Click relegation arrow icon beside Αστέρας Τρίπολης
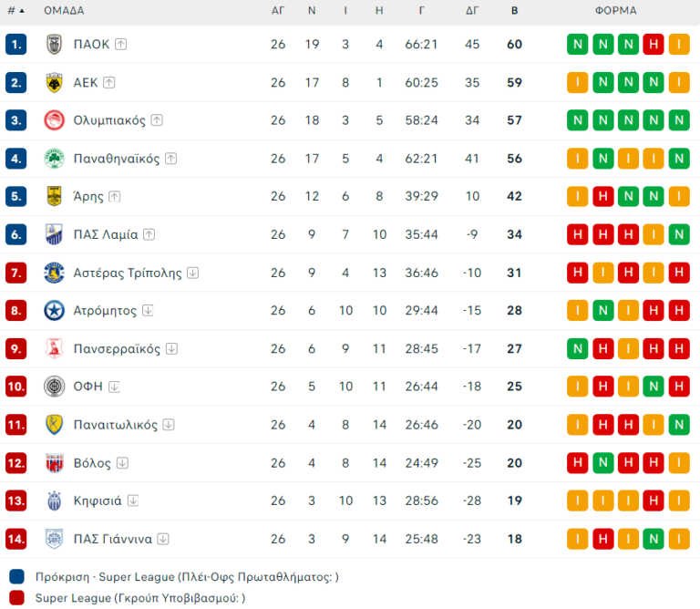Screen dimensions: 700x609 point(192,273)
